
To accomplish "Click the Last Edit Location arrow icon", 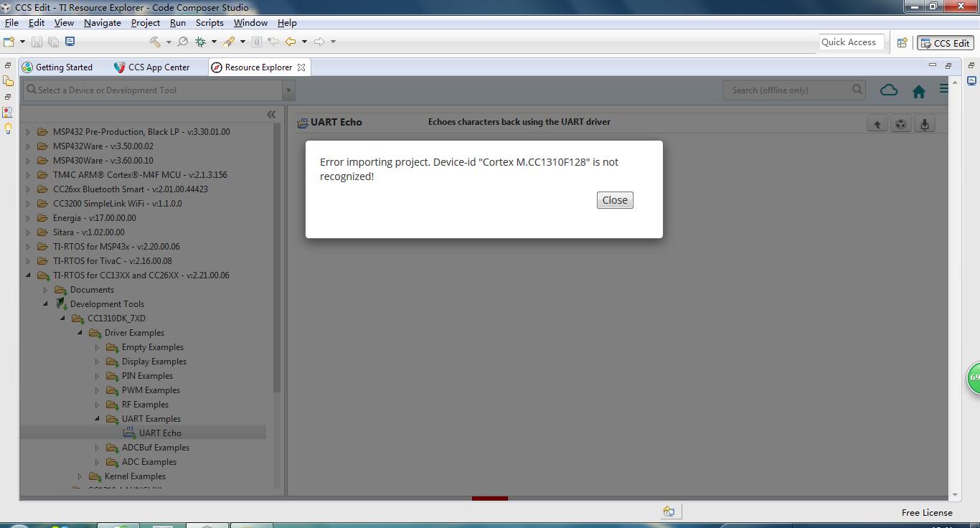I will tap(273, 42).
